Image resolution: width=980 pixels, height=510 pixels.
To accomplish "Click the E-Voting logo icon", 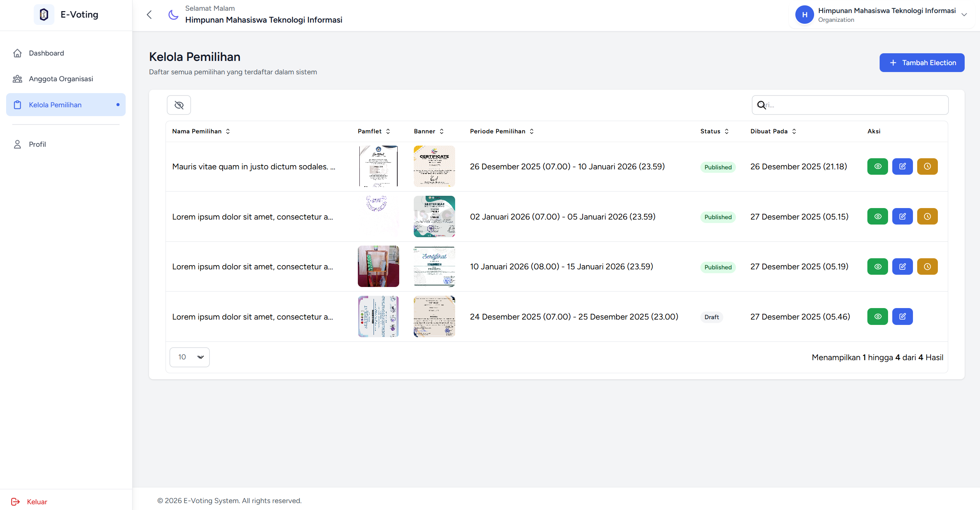I will pyautogui.click(x=44, y=15).
